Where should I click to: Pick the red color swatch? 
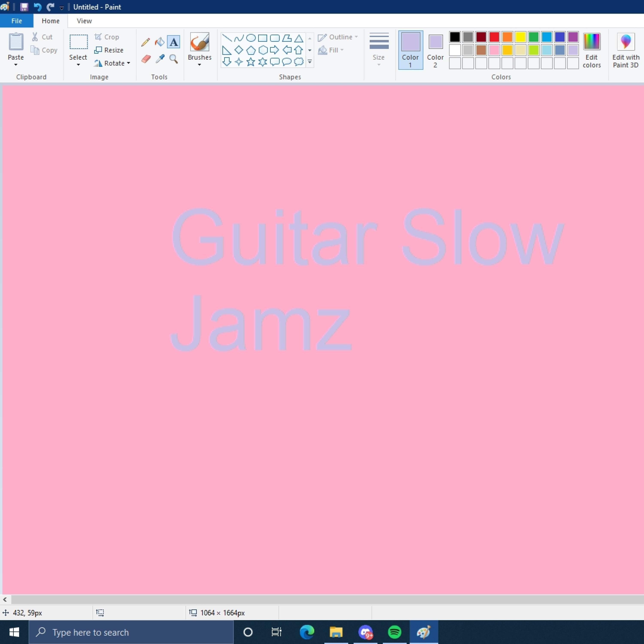(494, 37)
